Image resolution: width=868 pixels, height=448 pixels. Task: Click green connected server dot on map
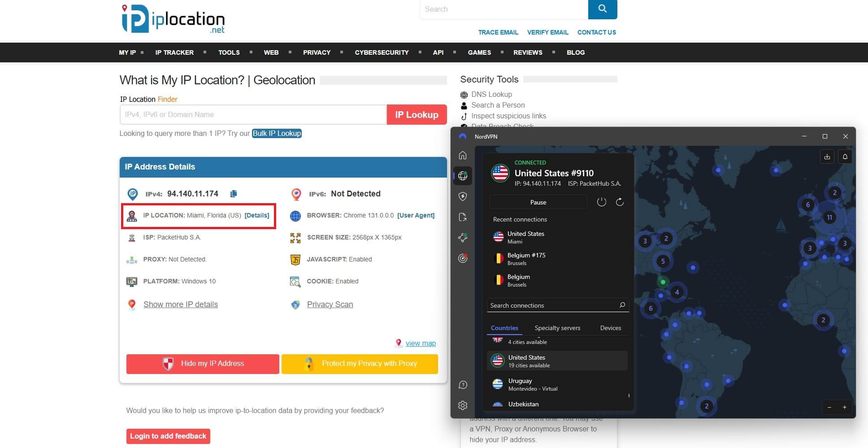coord(663,282)
